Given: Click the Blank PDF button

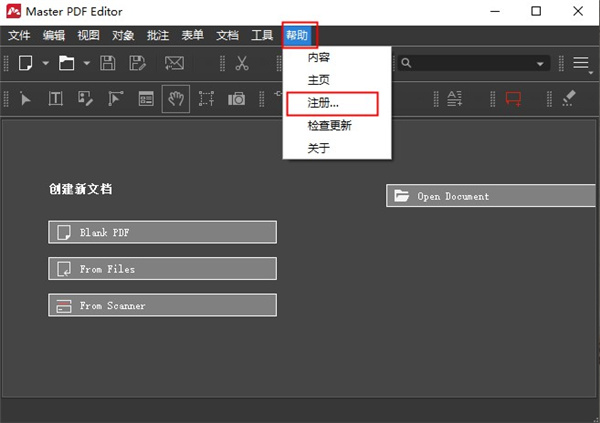Looking at the screenshot, I should tap(163, 232).
